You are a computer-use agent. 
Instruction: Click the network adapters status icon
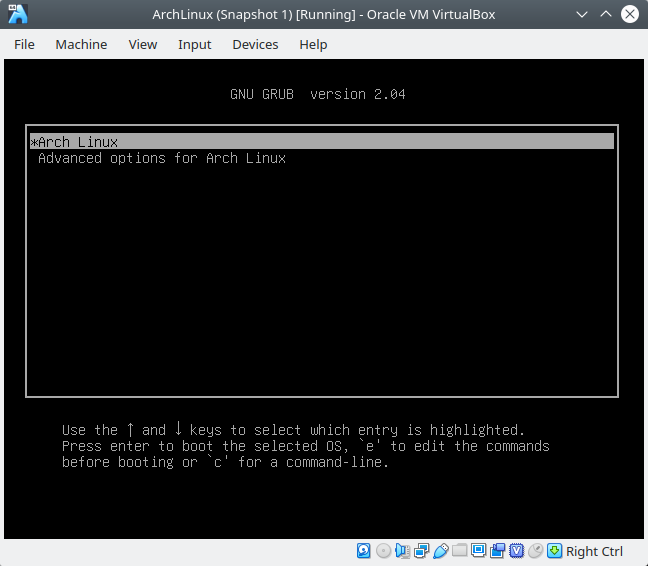point(422,551)
